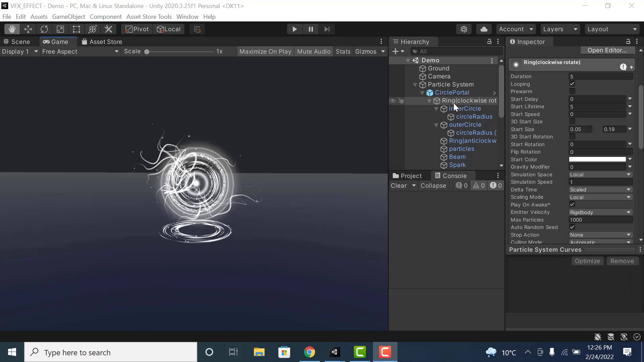Toggle Pivot handle position

(x=137, y=29)
